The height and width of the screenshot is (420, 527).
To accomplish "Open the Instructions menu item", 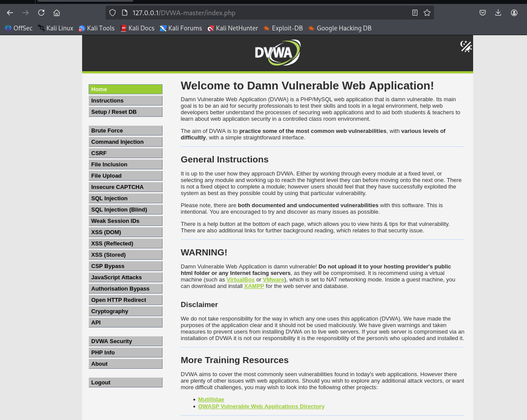I will point(126,100).
